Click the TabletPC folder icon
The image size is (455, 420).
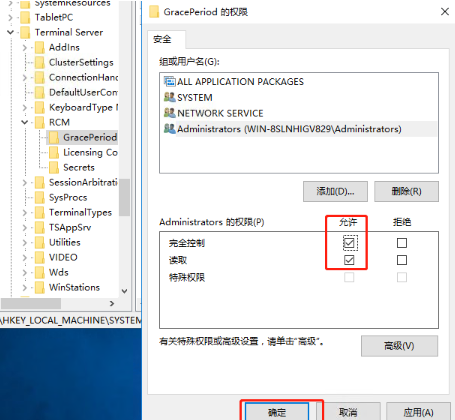[25, 17]
